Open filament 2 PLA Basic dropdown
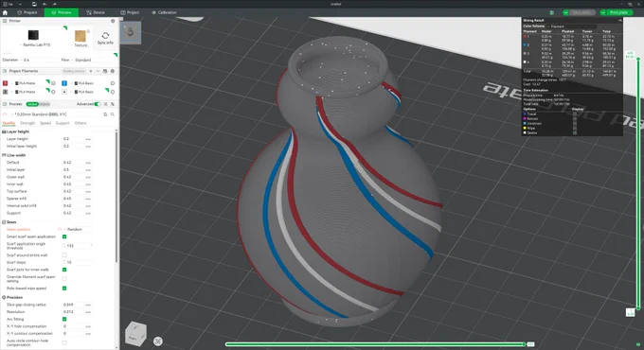Viewport: 644px width, 350px height. [x=90, y=83]
